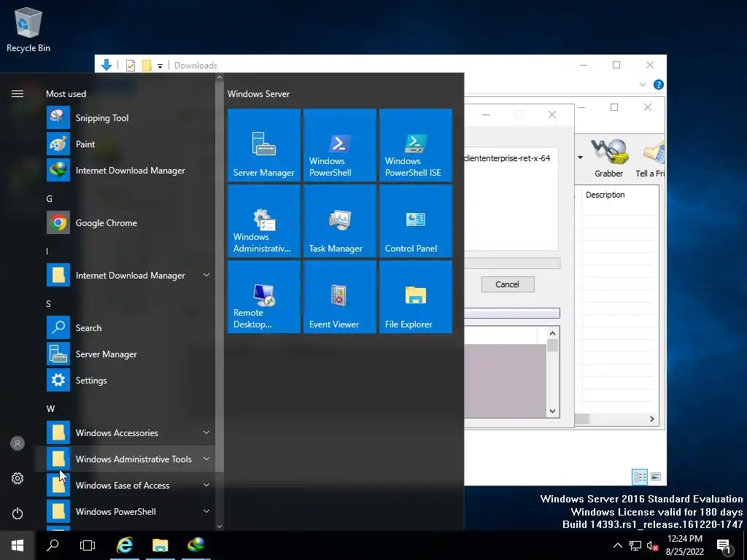Screen dimensions: 747x560
Task: Click the Server Manager tile
Action: pyautogui.click(x=264, y=145)
